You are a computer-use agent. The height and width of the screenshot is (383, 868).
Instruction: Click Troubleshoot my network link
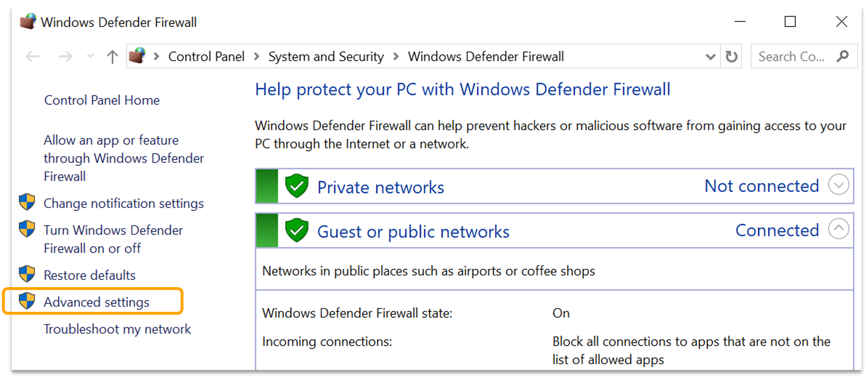(x=117, y=329)
